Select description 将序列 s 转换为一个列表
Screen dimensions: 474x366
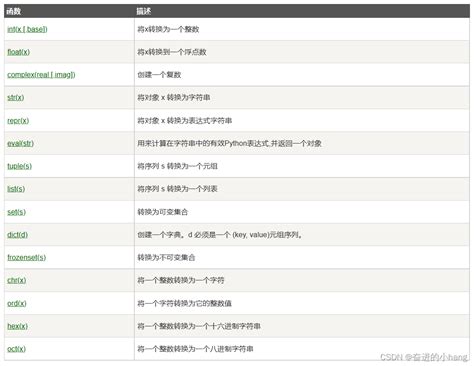click(x=177, y=189)
